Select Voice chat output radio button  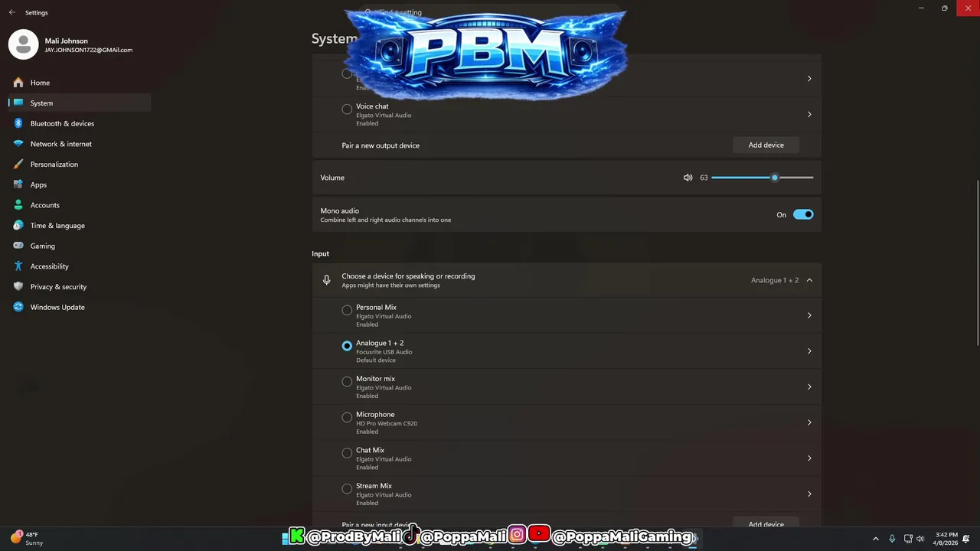pos(347,109)
